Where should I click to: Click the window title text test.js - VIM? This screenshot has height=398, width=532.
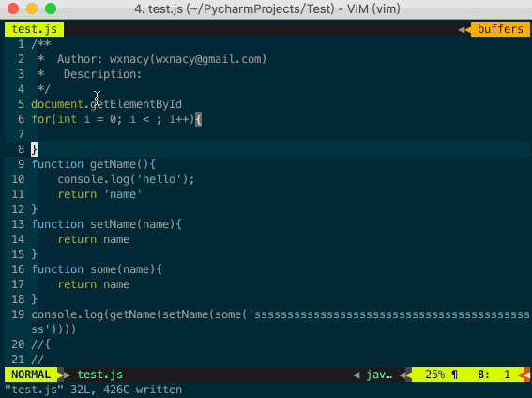click(267, 8)
